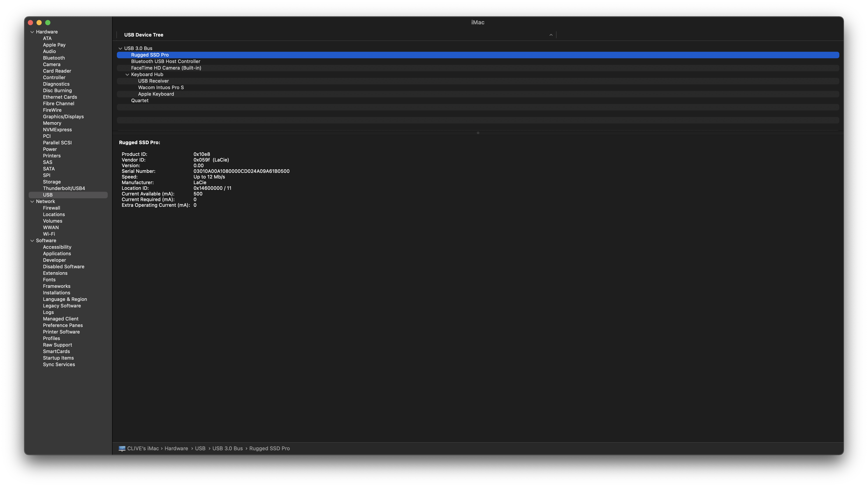The image size is (868, 487).
Task: Click the red close window button
Action: [x=30, y=23]
